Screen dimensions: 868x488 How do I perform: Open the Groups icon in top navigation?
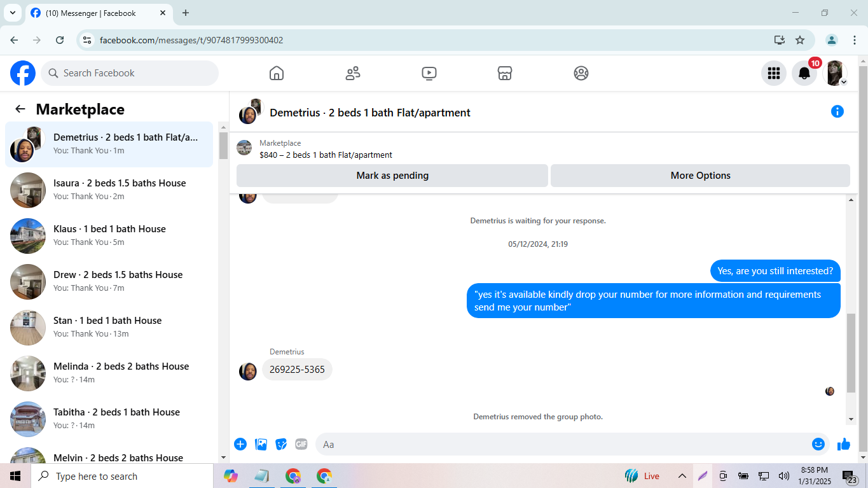point(581,73)
